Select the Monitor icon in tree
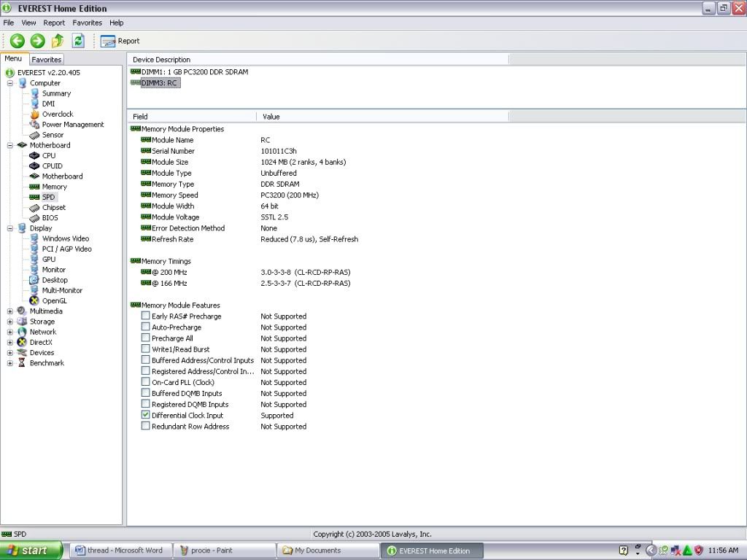Viewport: 747px width, 560px height. tap(34, 270)
